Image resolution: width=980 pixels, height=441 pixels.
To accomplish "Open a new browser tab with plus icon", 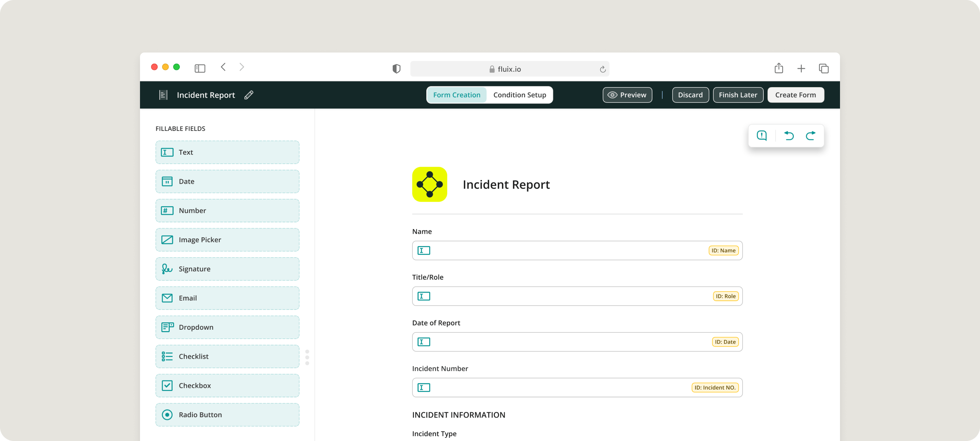I will pos(801,69).
